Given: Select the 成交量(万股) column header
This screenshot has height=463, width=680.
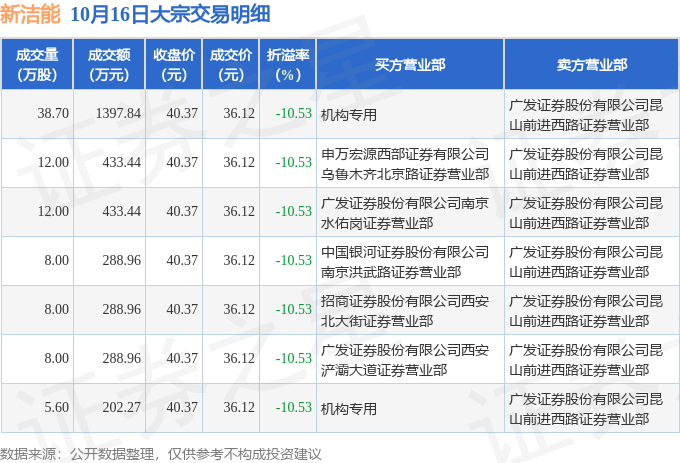Looking at the screenshot, I should coord(37,65).
